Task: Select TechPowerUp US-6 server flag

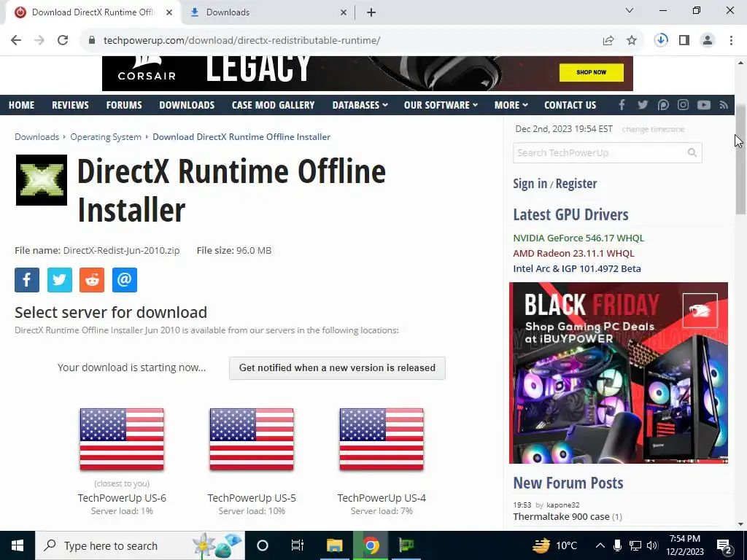Action: coord(122,439)
